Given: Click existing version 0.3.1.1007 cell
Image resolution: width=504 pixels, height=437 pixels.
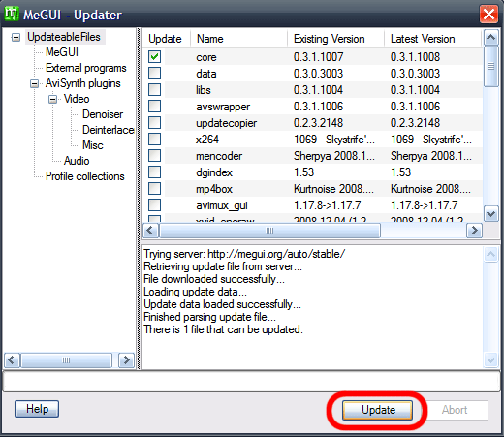Looking at the screenshot, I should tap(318, 57).
